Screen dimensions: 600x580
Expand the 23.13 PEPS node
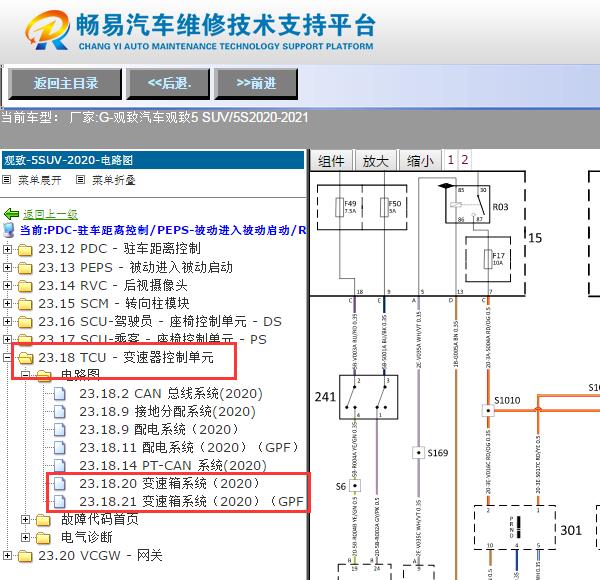tap(7, 267)
